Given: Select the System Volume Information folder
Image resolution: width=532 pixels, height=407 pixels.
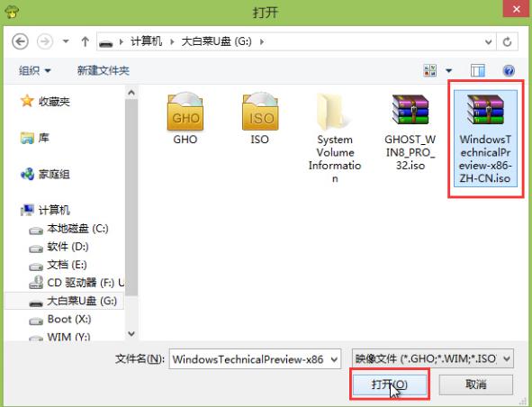Looking at the screenshot, I should [x=335, y=139].
